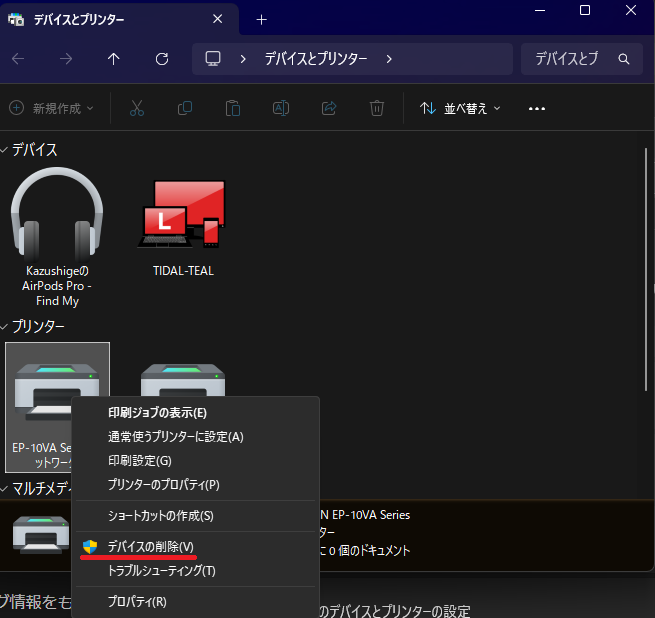Click the printer thumbnail in details pane
This screenshot has height=618, width=655.
41,535
